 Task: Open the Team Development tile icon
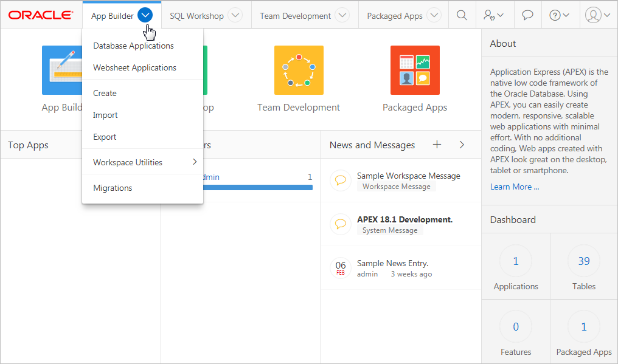pos(299,70)
